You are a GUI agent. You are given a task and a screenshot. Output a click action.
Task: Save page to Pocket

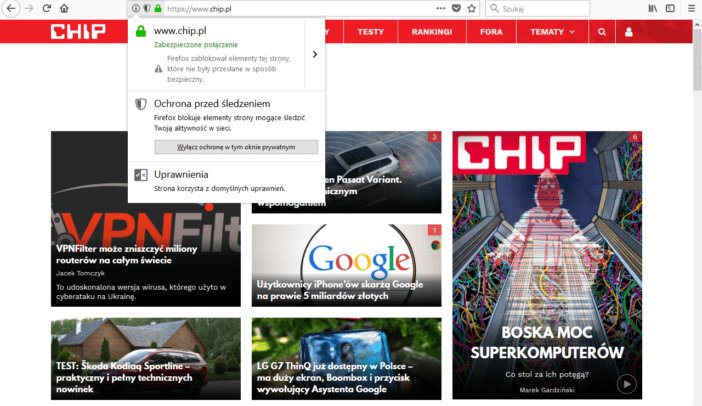(x=456, y=9)
